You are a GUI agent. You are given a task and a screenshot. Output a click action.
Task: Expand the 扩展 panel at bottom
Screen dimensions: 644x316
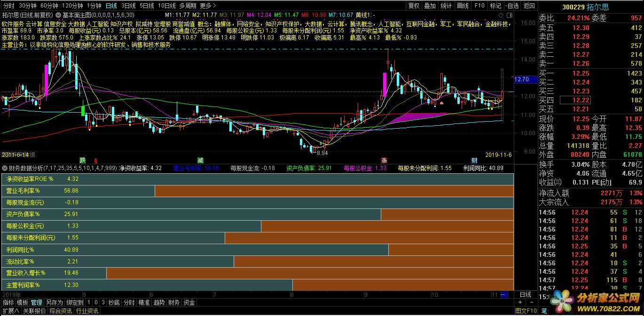[11, 310]
